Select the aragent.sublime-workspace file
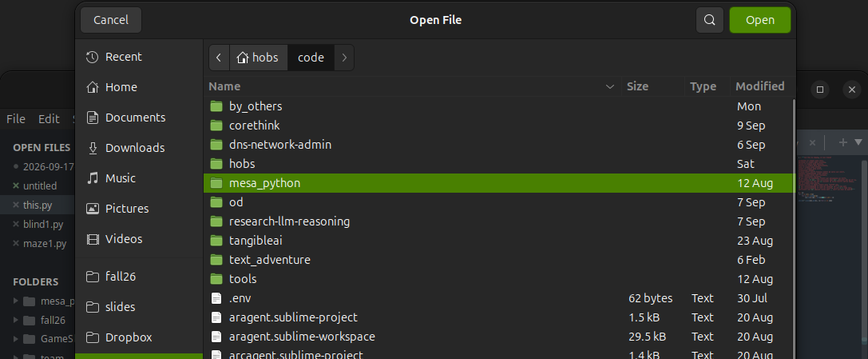 [x=499, y=337]
